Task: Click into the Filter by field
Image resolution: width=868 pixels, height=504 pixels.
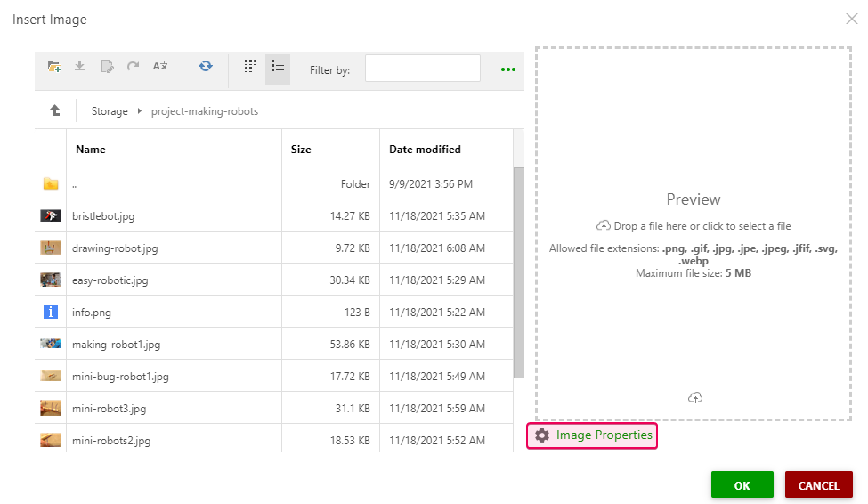Action: tap(422, 69)
